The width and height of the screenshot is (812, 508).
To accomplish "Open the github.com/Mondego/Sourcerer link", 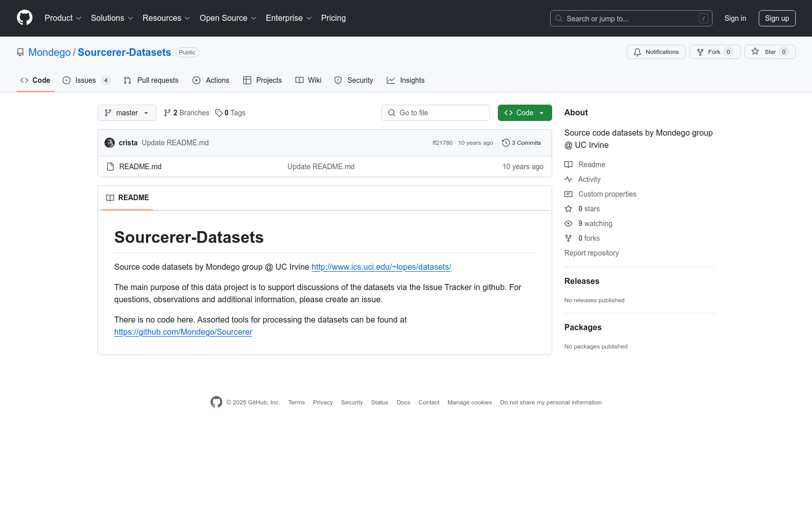I will click(183, 332).
